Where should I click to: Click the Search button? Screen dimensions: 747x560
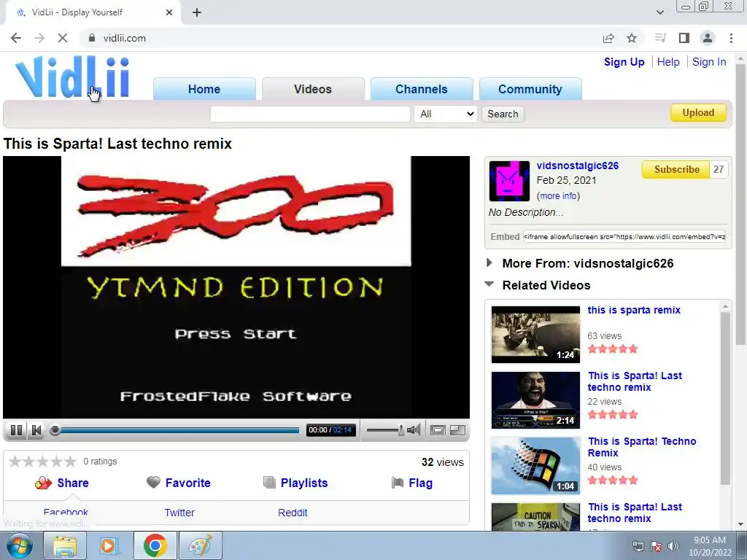(503, 114)
